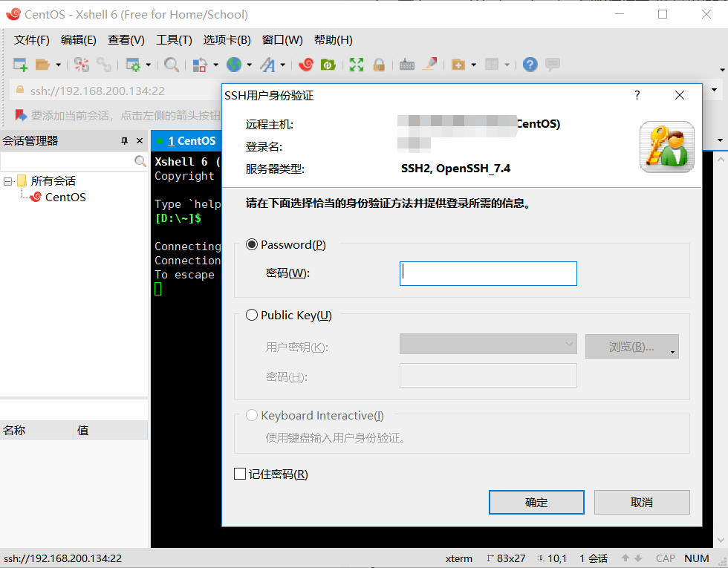Viewport: 728px width, 568px height.
Task: Click the Session Manager search magnifier icon
Action: click(140, 162)
